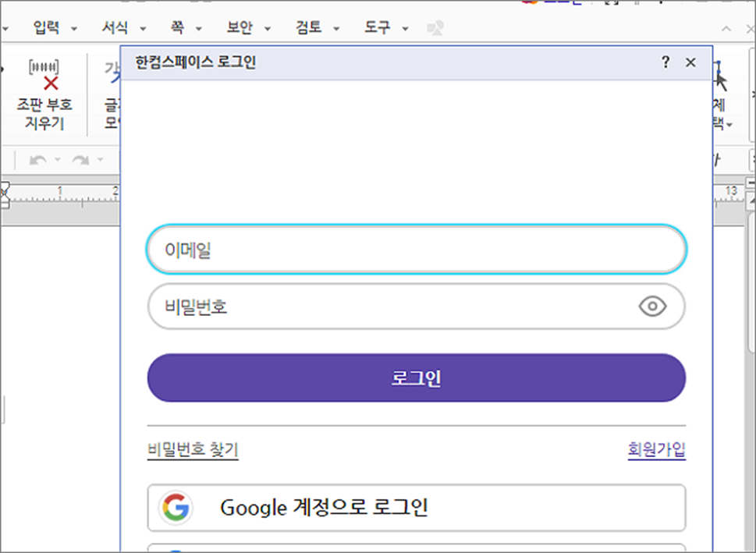Click the Google logo icon

coord(176,507)
